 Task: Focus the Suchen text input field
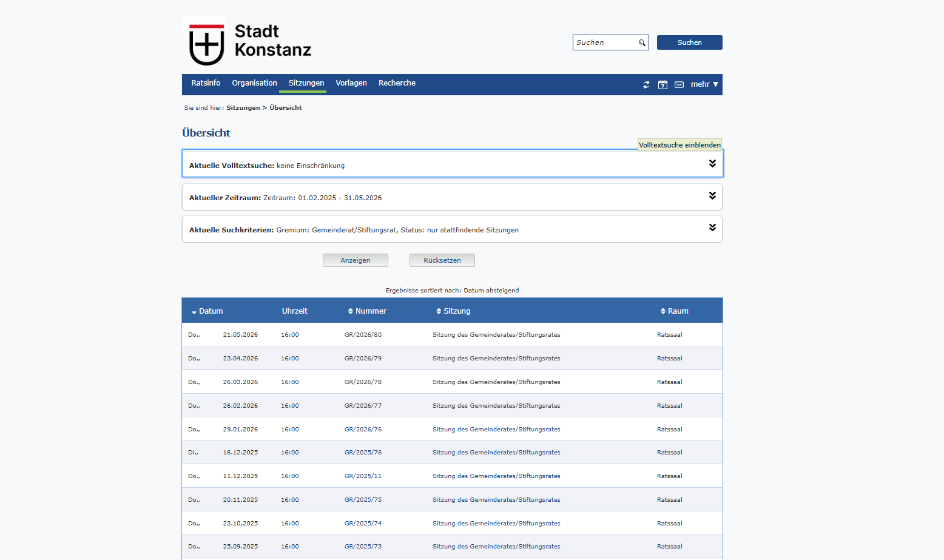coord(604,42)
